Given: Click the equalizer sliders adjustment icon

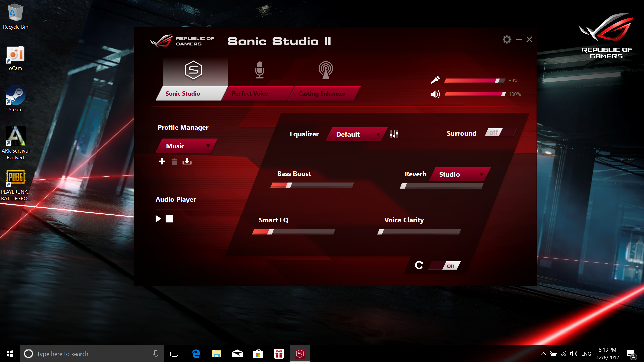Looking at the screenshot, I should 394,134.
